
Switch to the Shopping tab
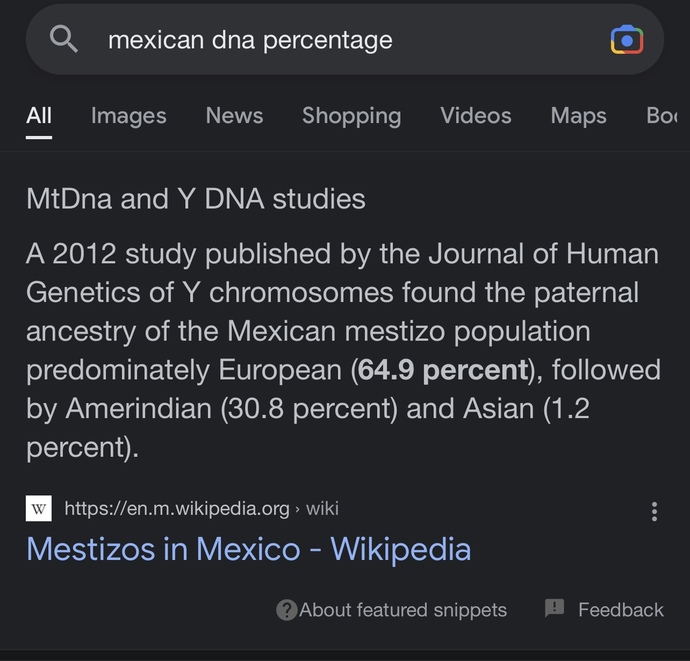tap(352, 116)
